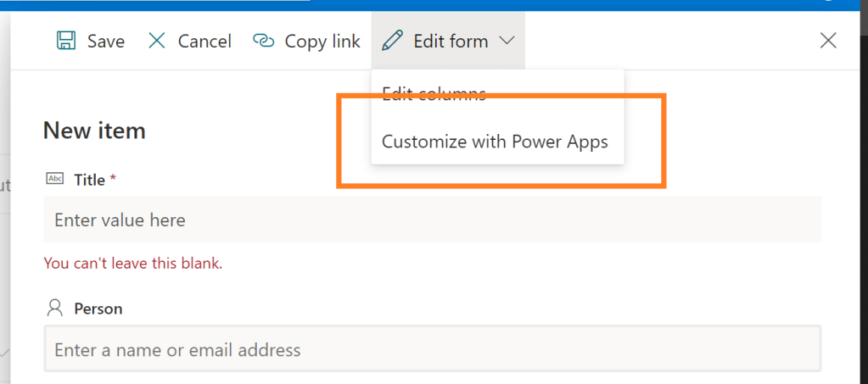Viewport: 868px width, 384px height.
Task: Click the Edit form text label
Action: (x=451, y=41)
